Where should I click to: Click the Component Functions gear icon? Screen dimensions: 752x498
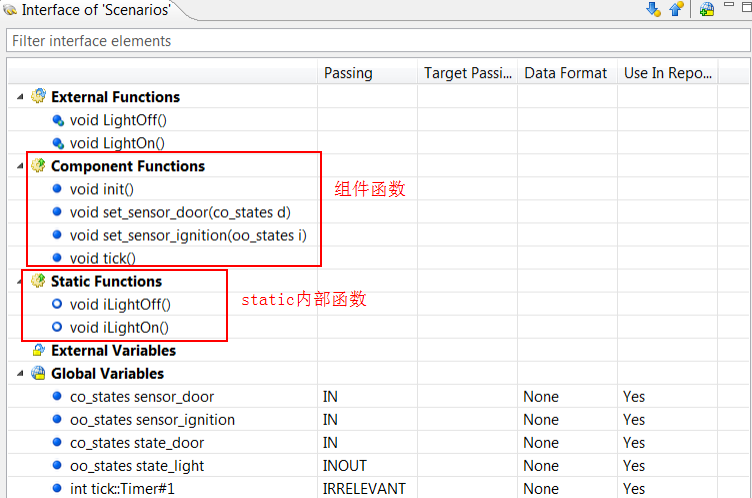[38, 165]
